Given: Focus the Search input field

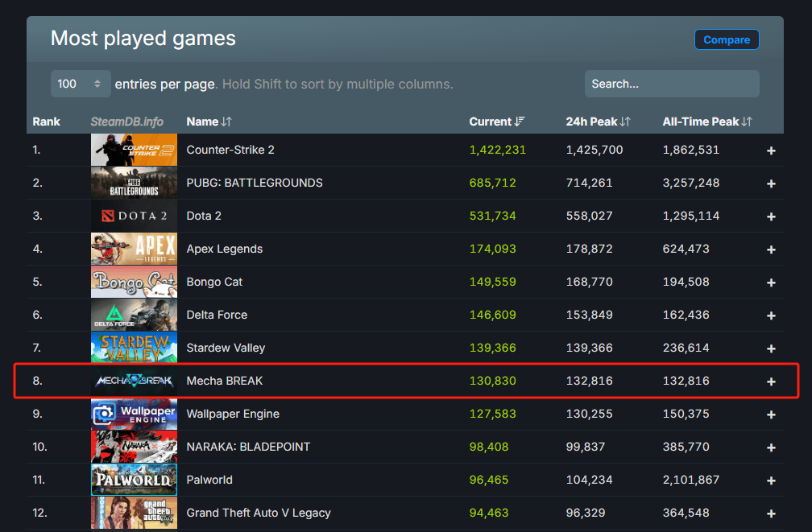Looking at the screenshot, I should coord(672,84).
